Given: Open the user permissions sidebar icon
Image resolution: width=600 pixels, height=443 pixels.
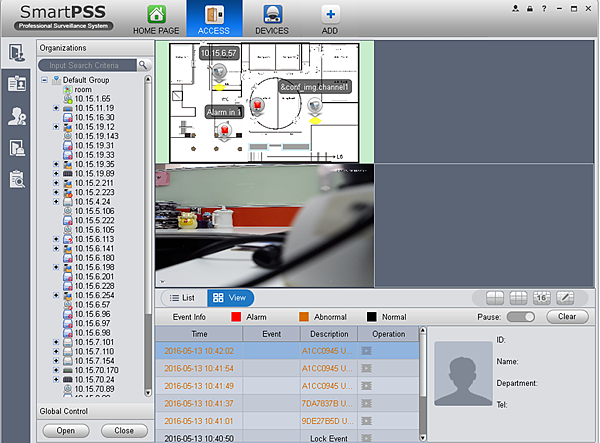Looking at the screenshot, I should point(16,116).
